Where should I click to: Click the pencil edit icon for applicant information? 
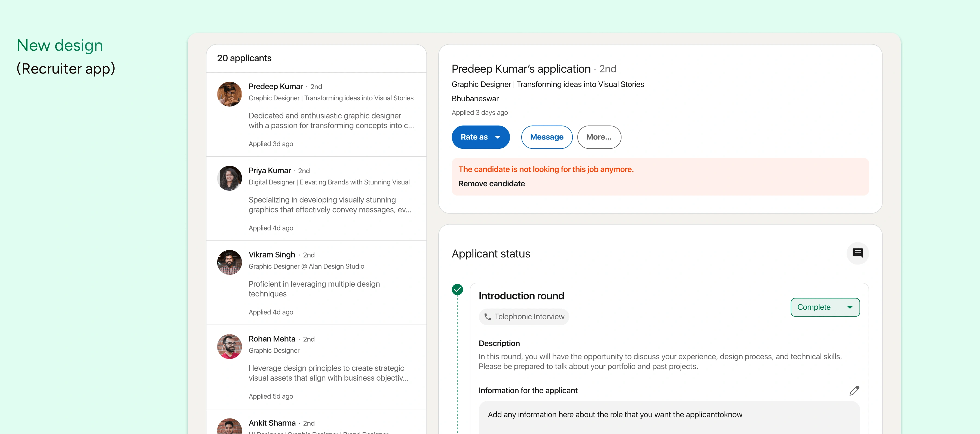[x=854, y=391]
